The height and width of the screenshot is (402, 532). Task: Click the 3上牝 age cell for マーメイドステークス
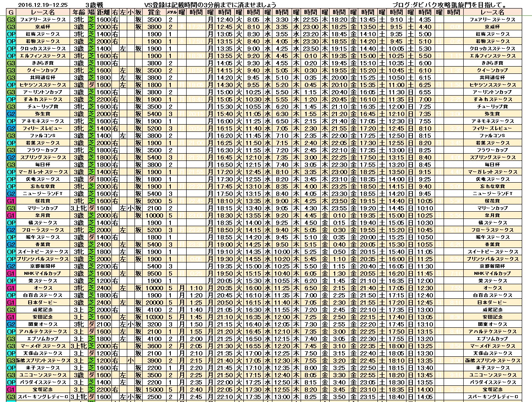[79, 346]
